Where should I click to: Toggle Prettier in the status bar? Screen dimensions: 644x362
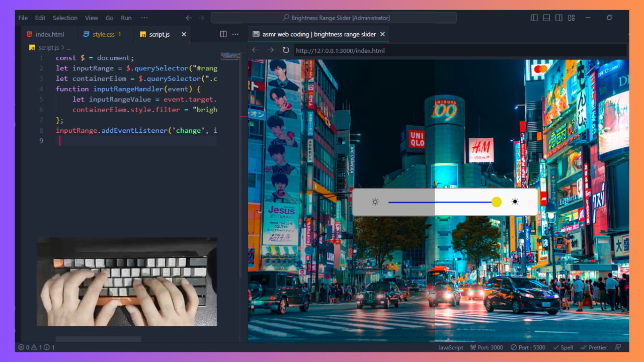coord(594,347)
